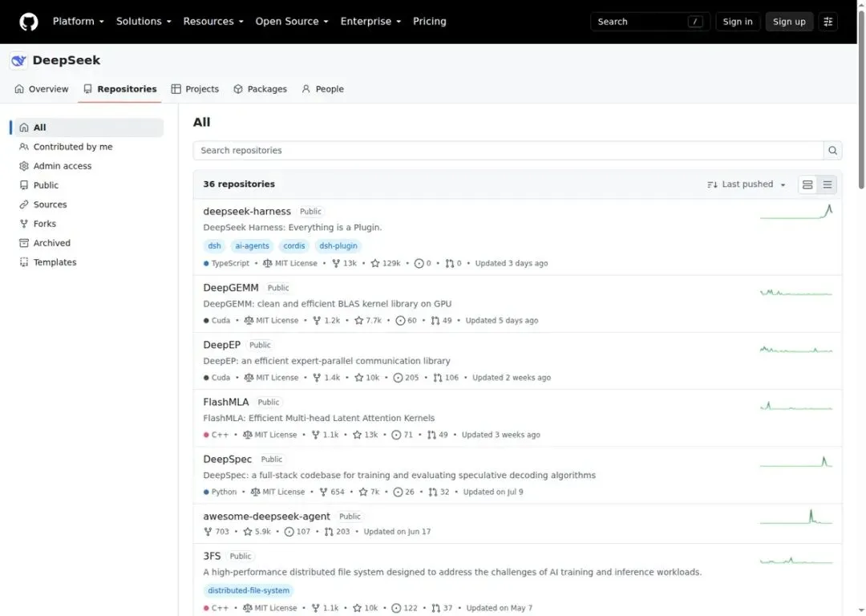The height and width of the screenshot is (616, 866).
Task: Open the Pricing page
Action: tap(429, 22)
